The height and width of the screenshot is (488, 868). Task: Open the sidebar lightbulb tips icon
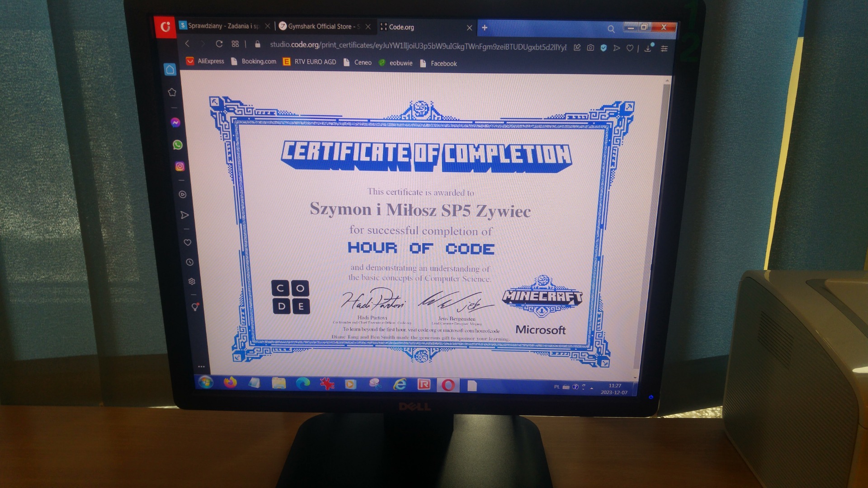tap(195, 306)
